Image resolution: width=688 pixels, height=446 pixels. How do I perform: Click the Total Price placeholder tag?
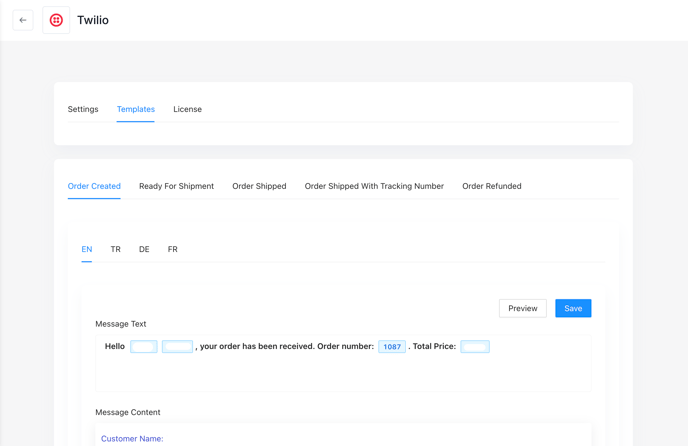(x=475, y=347)
